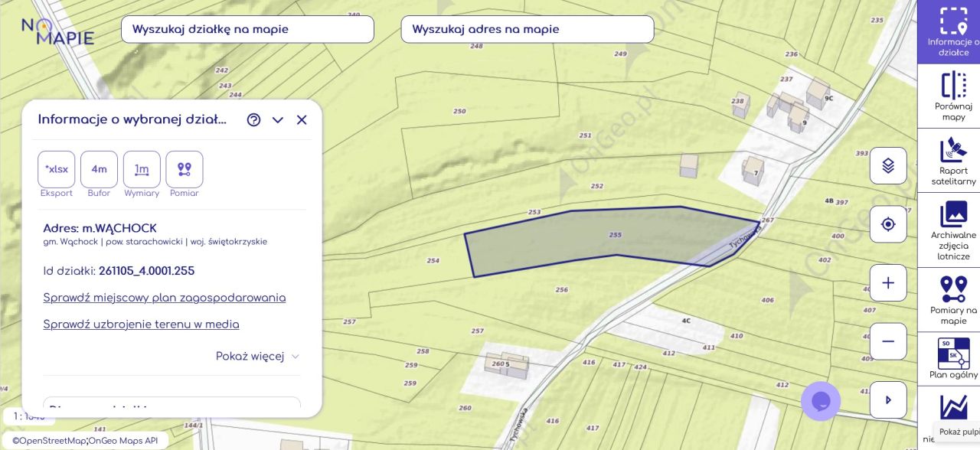The height and width of the screenshot is (450, 980).
Task: Export parcel data with the *xlsx Eksport icon
Action: pyautogui.click(x=56, y=169)
